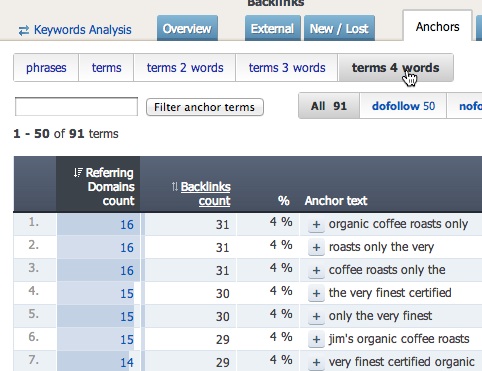Click anchor text 'organic coffee roasts only'
The width and height of the screenshot is (482, 371).
(398, 224)
